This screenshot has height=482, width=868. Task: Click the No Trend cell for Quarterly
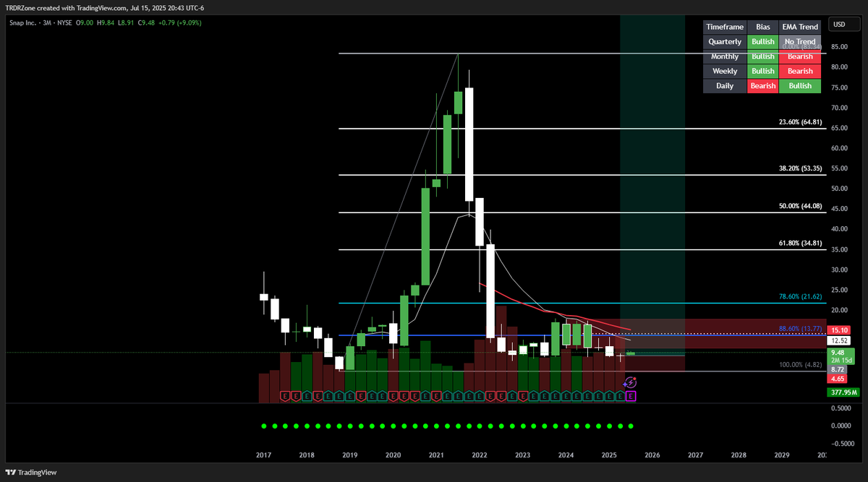click(800, 42)
